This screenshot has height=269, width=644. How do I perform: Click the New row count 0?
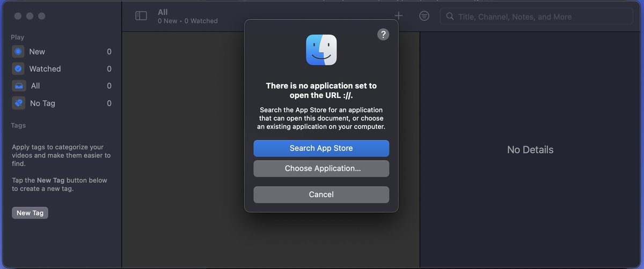109,51
